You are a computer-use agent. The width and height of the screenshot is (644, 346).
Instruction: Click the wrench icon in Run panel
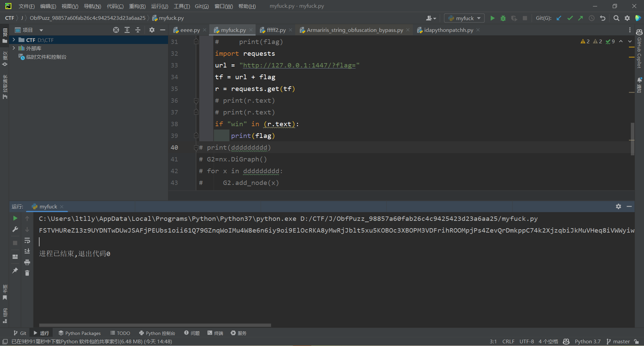coord(15,229)
